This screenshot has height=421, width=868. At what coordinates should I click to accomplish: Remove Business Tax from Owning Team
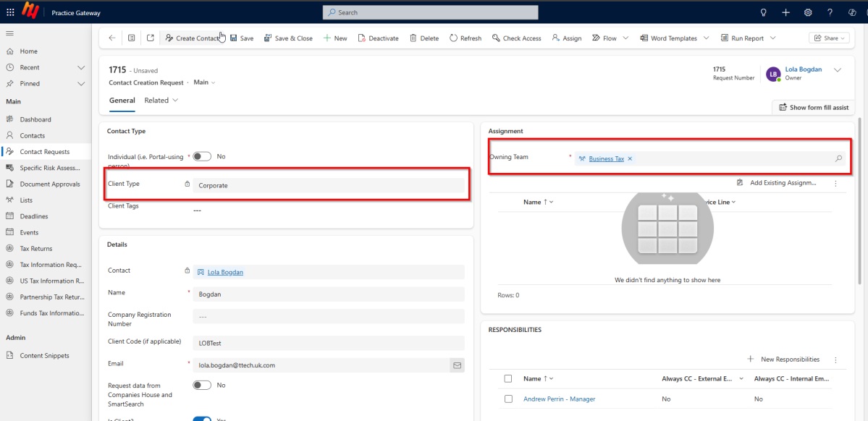click(x=630, y=158)
